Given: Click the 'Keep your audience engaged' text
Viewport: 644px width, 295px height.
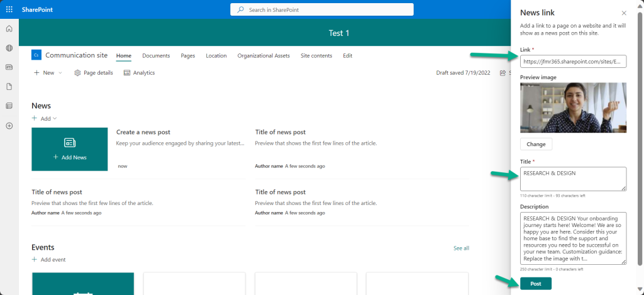Looking at the screenshot, I should point(180,143).
